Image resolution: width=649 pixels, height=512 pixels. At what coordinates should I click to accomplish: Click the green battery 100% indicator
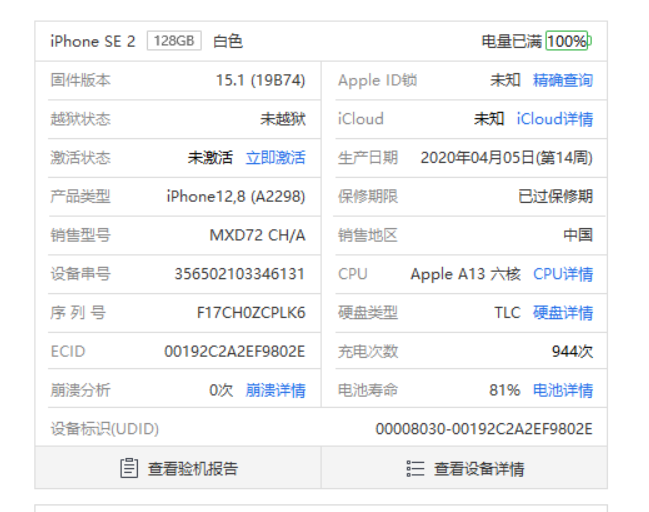click(x=568, y=41)
